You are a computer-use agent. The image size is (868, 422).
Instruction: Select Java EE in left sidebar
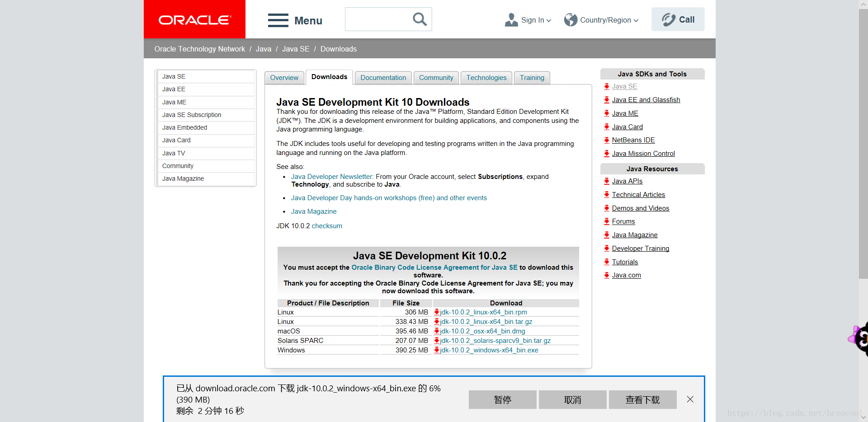pyautogui.click(x=206, y=89)
